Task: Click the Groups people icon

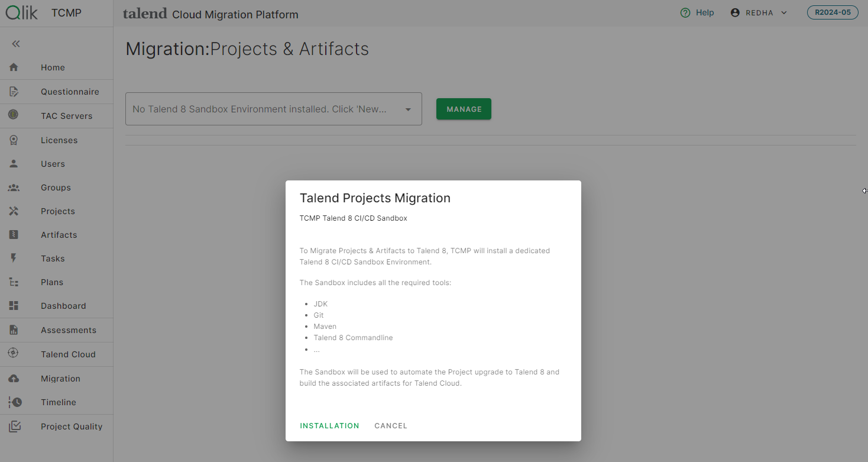Action: point(14,188)
